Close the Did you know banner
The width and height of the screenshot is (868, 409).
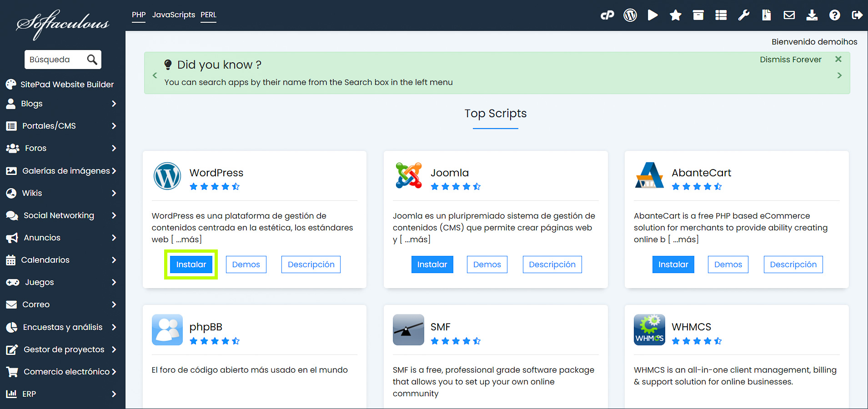[x=838, y=60]
